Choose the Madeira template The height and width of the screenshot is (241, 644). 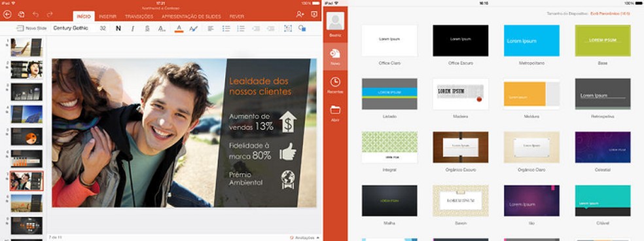tap(460, 94)
